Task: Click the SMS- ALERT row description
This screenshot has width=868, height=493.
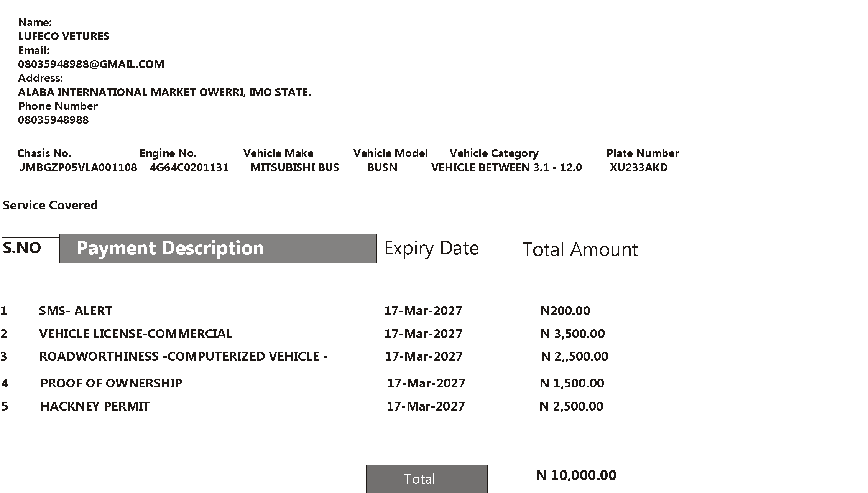Action: [x=76, y=310]
